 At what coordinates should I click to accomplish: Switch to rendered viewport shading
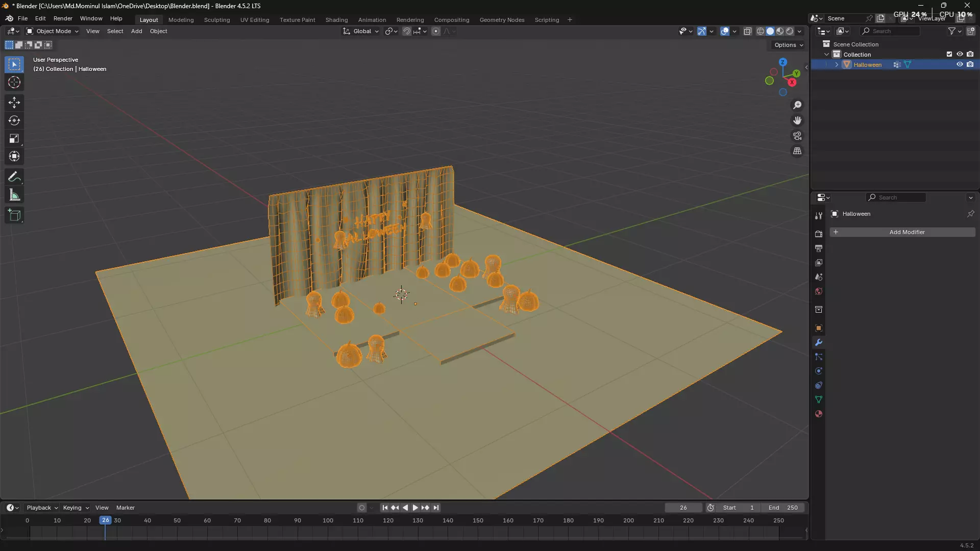click(x=790, y=31)
